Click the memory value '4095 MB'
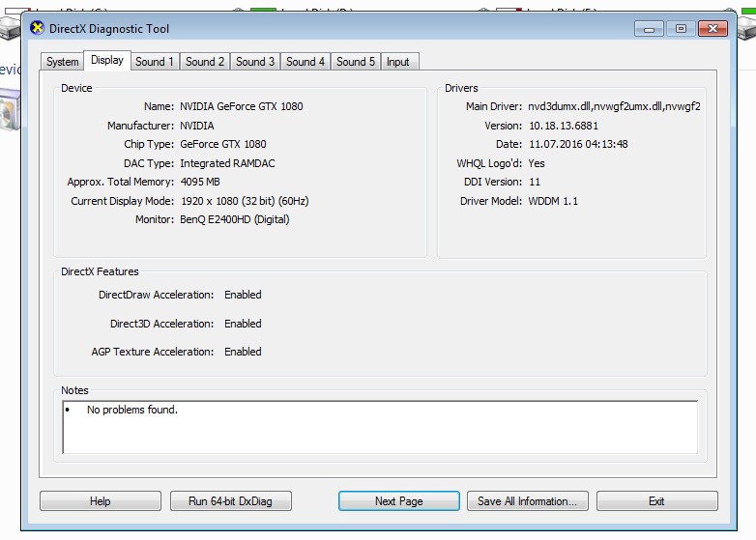 [199, 182]
